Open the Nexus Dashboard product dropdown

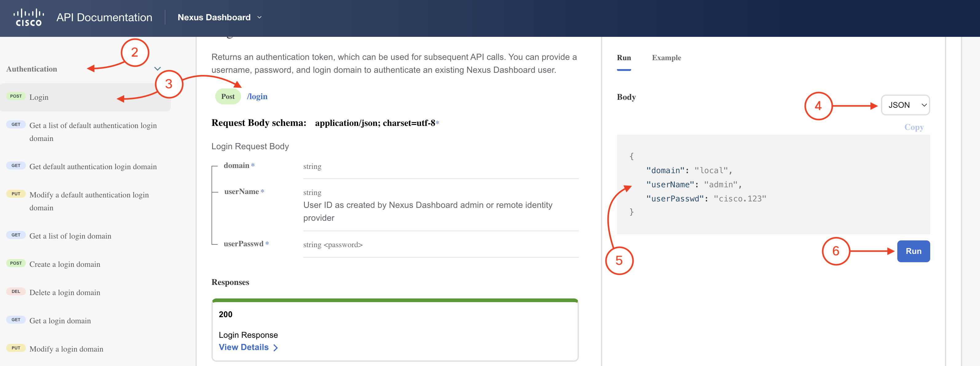(219, 18)
